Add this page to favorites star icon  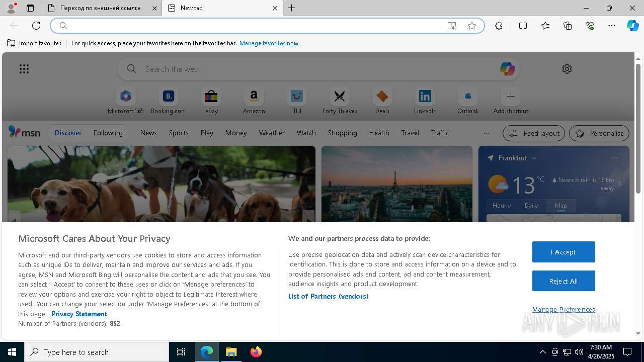tap(472, 26)
